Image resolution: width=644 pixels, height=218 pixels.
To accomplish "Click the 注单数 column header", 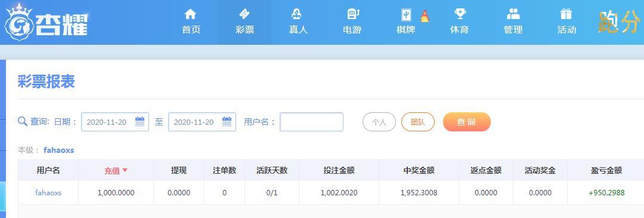I will (x=224, y=170).
